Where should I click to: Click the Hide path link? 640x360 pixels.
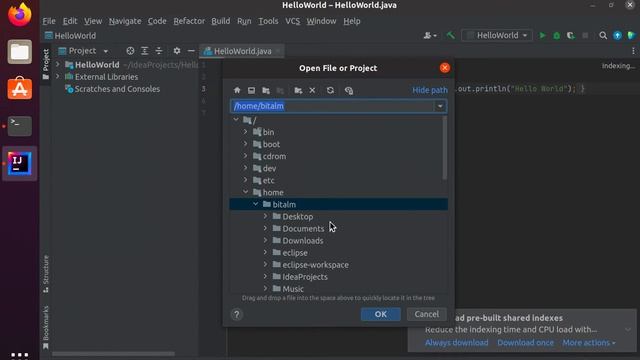click(x=430, y=90)
